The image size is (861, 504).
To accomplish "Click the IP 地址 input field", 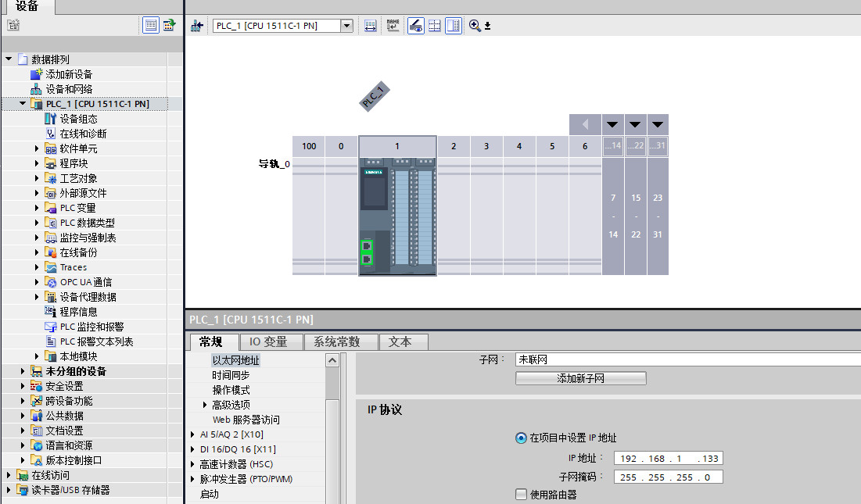I will (669, 459).
